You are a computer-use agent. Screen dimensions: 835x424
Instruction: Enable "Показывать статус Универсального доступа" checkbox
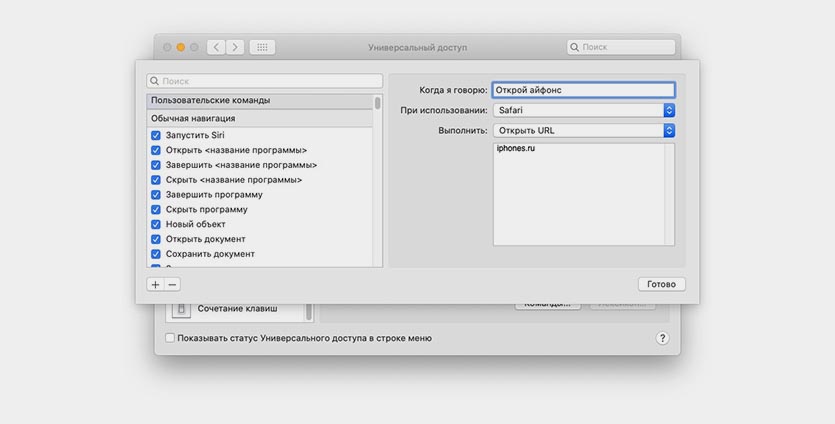click(170, 338)
